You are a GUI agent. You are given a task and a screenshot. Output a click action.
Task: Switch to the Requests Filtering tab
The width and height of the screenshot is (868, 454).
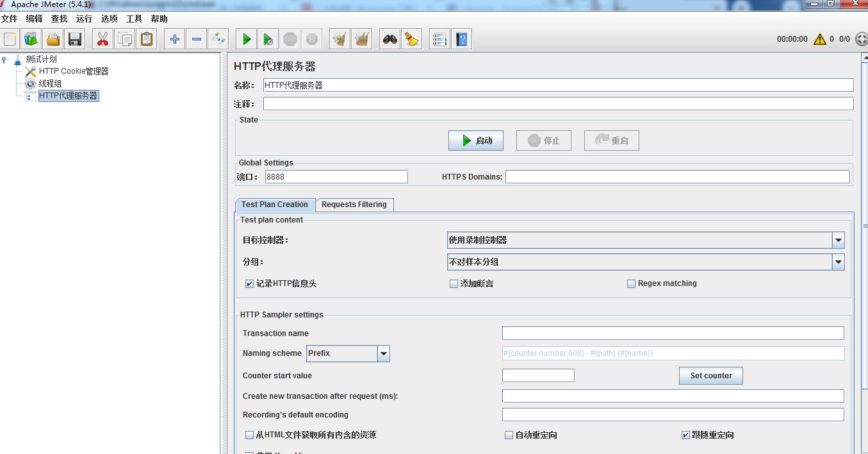click(x=354, y=205)
